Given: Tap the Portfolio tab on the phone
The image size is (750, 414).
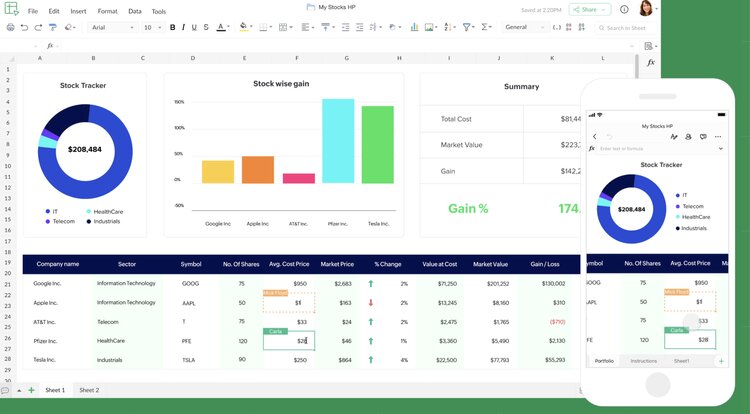Looking at the screenshot, I should pyautogui.click(x=604, y=361).
